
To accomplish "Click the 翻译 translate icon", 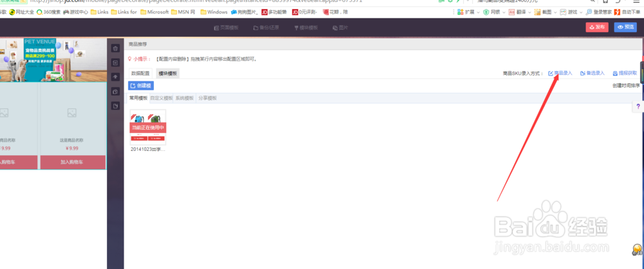I will [512, 12].
